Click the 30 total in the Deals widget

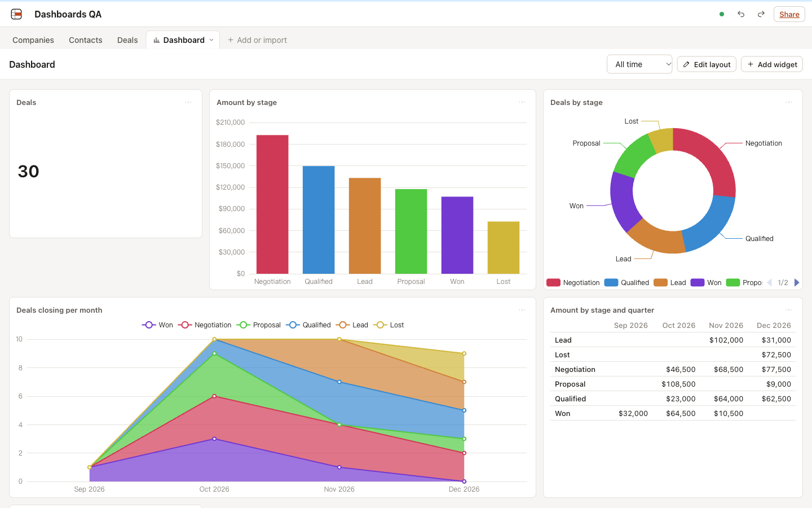(x=29, y=172)
